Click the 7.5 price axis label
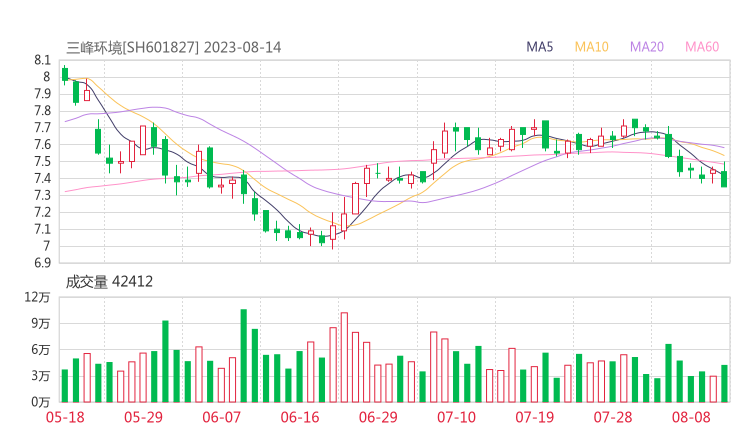Image resolution: width=740 pixels, height=440 pixels. click(42, 161)
